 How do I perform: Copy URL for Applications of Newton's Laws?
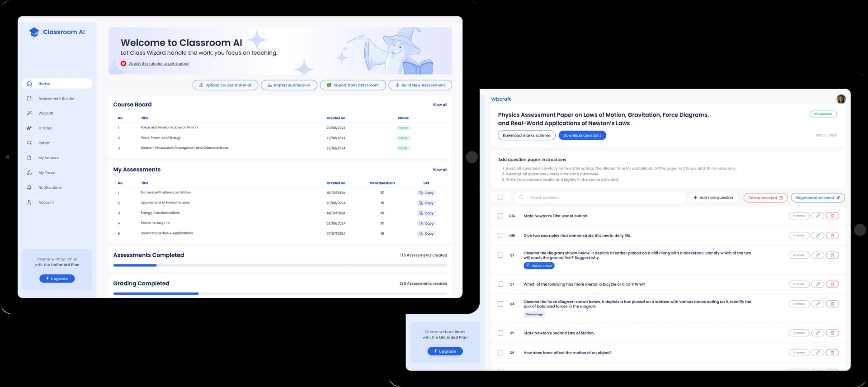coord(426,203)
